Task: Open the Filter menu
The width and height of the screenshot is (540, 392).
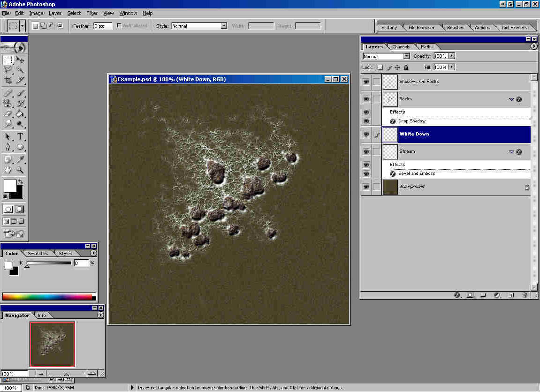Action: click(92, 13)
